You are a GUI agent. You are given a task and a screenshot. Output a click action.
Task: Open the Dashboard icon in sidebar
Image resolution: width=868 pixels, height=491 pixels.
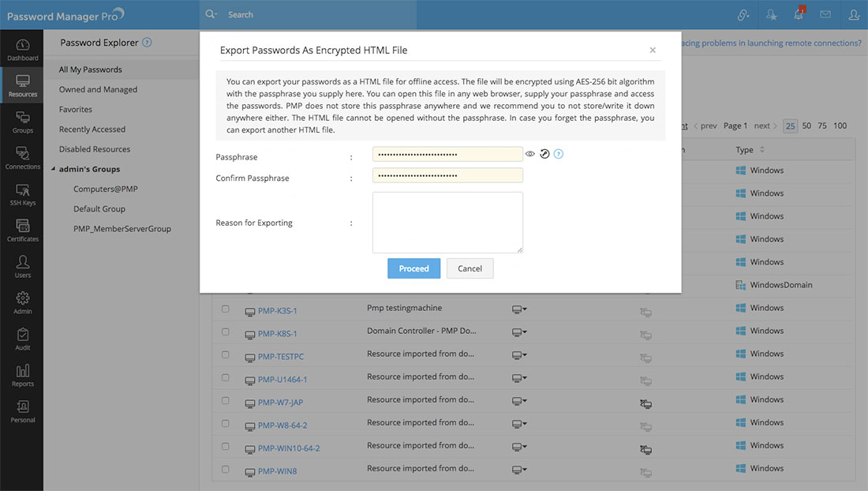tap(22, 49)
